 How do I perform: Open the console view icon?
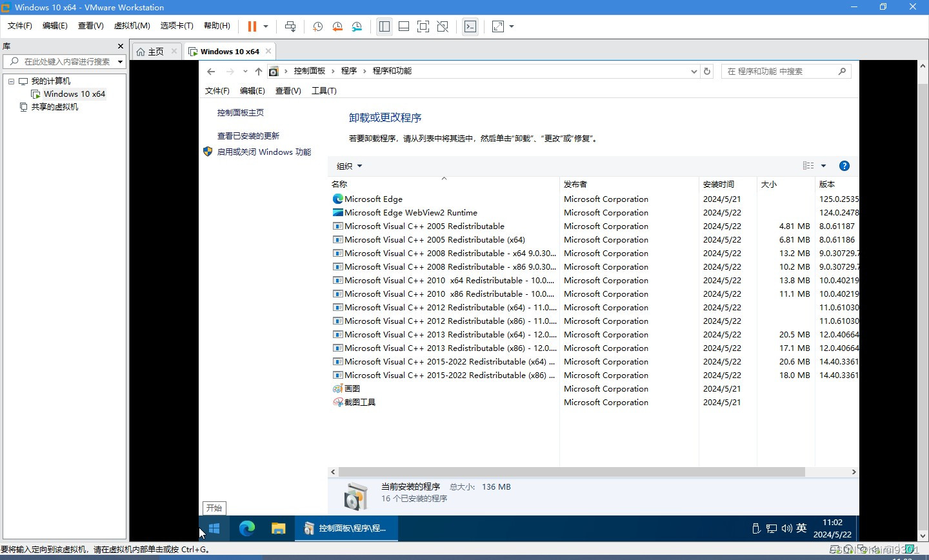470,26
